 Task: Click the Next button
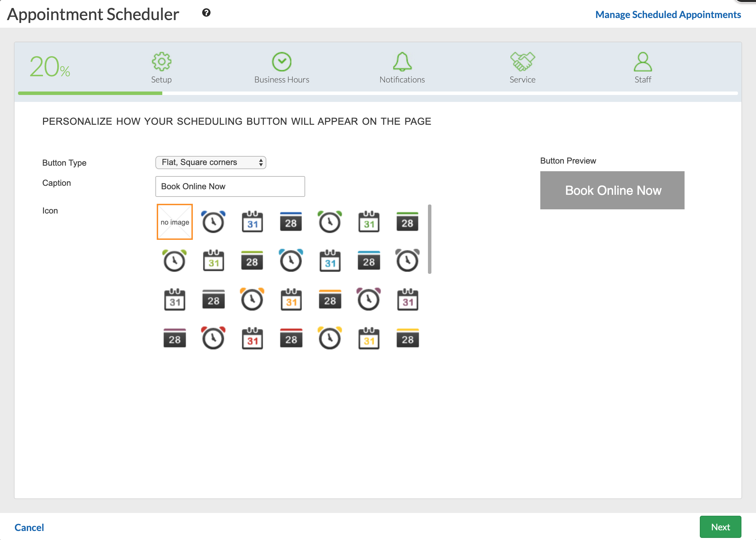720,527
